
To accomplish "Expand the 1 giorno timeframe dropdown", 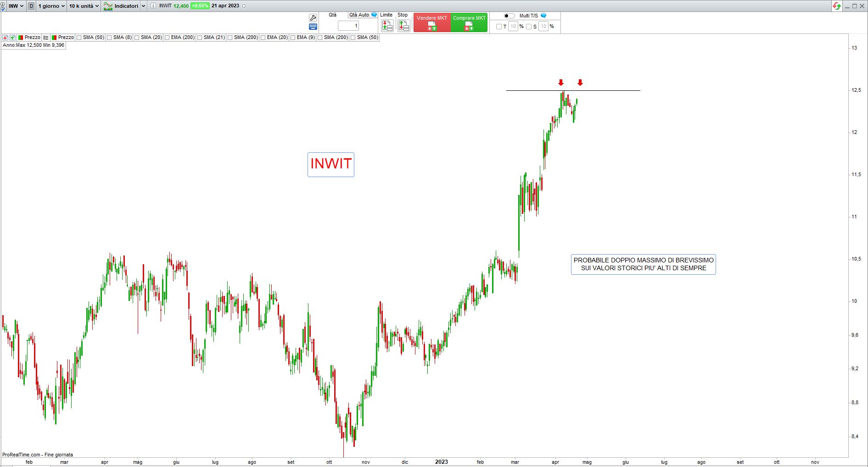I will [51, 6].
